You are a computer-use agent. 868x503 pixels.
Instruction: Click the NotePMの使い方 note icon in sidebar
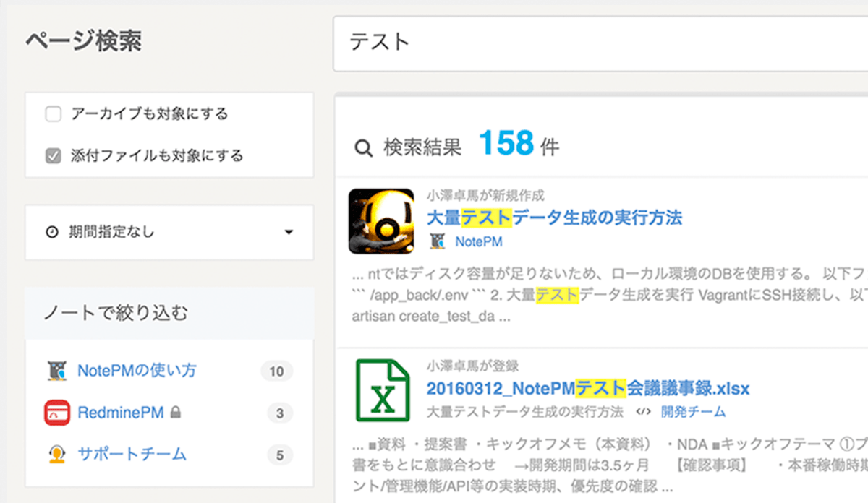pos(56,371)
